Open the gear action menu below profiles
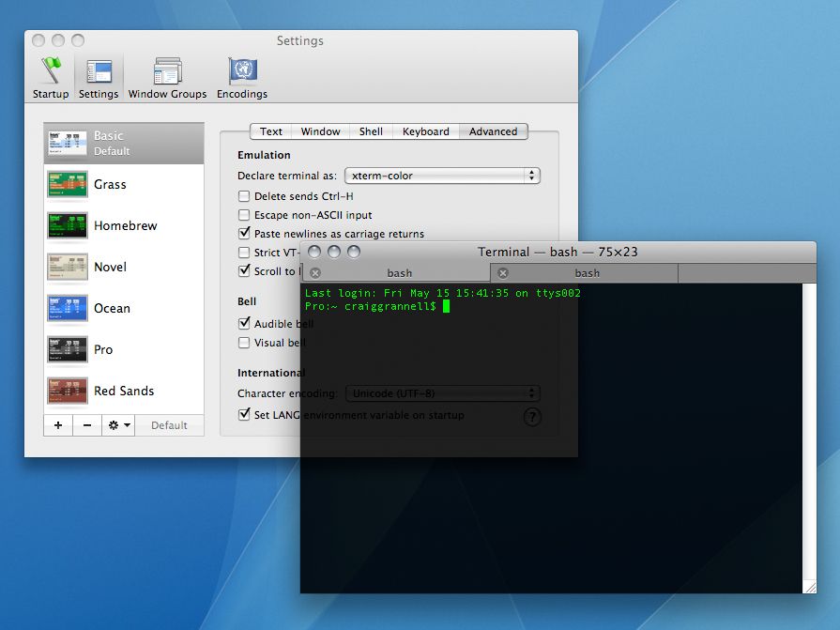840x630 pixels. coord(116,425)
